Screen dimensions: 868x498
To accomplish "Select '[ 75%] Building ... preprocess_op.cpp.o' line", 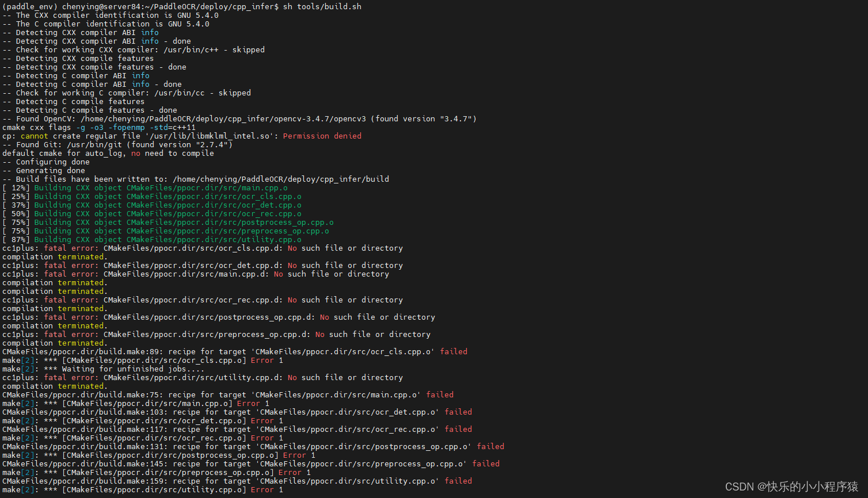I will pos(166,231).
